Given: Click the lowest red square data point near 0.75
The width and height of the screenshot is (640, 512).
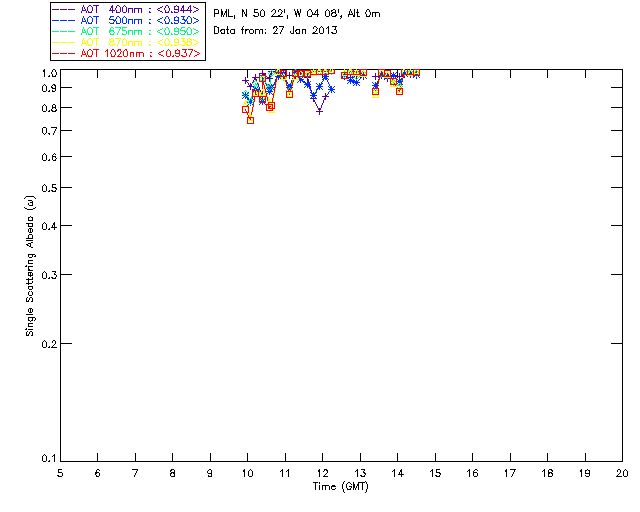Looking at the screenshot, I should click(251, 120).
